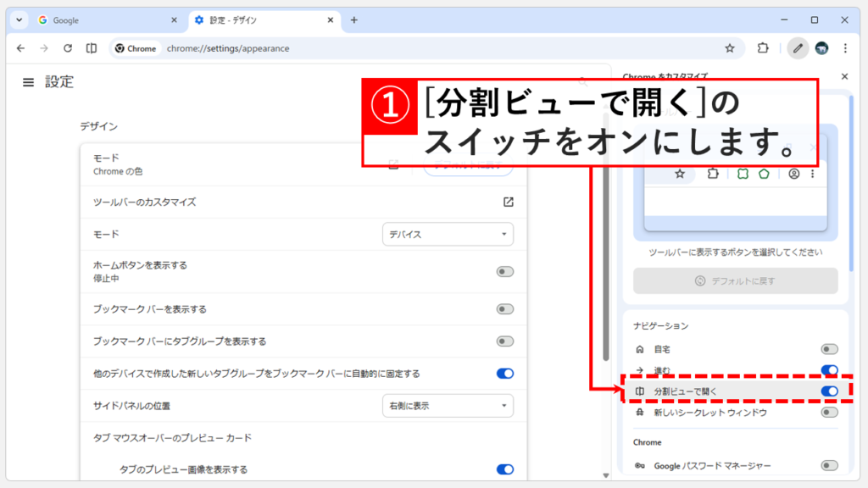Turn on the ホームボタンを表示する switch

click(x=504, y=271)
